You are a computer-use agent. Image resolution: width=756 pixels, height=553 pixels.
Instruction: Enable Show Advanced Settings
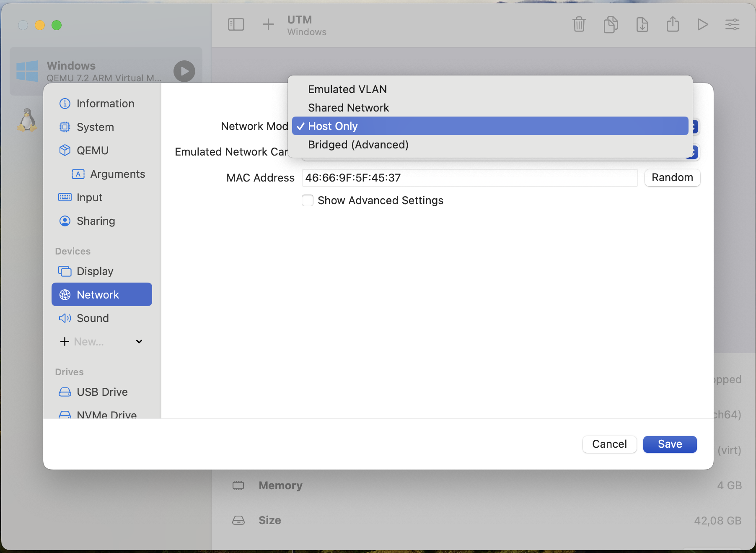[x=308, y=200]
